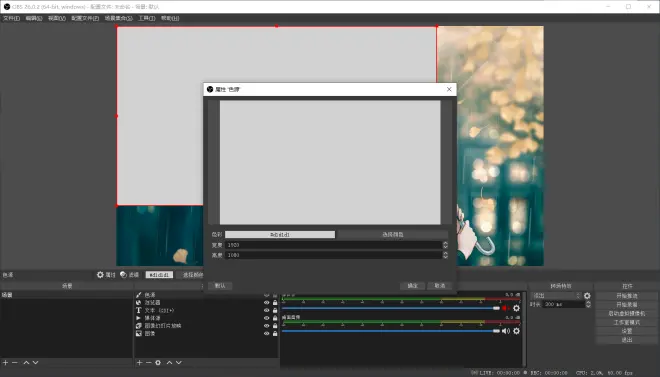Hide the 图像 source eye icon

[x=266, y=333]
